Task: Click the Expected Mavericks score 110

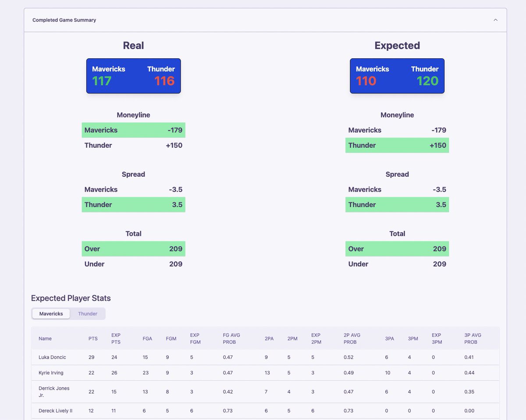Action: pos(366,81)
